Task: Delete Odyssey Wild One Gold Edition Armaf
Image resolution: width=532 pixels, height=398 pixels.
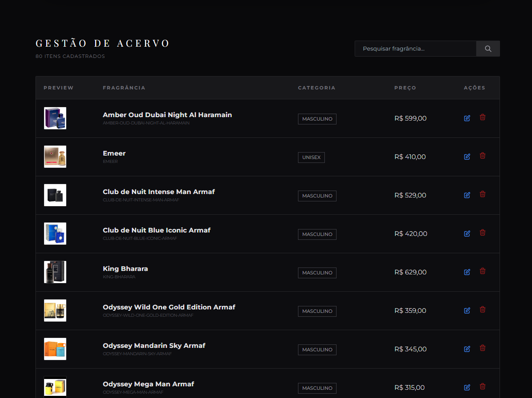Action: click(483, 309)
